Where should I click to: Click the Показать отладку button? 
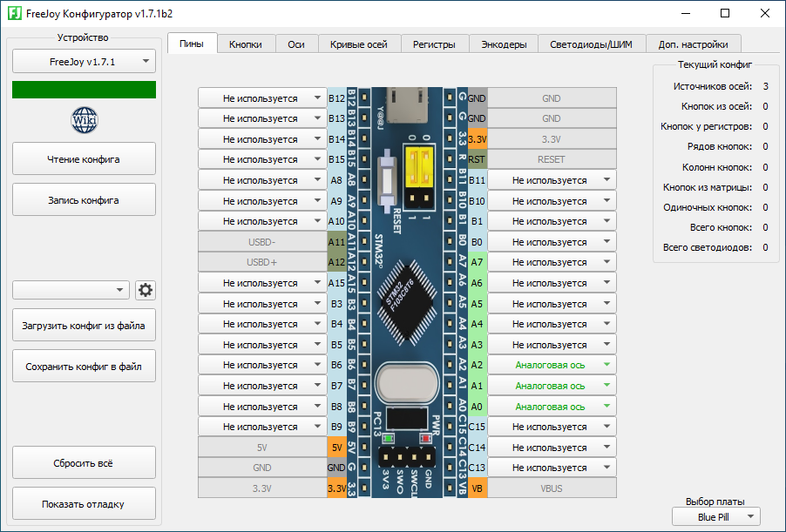tap(84, 504)
